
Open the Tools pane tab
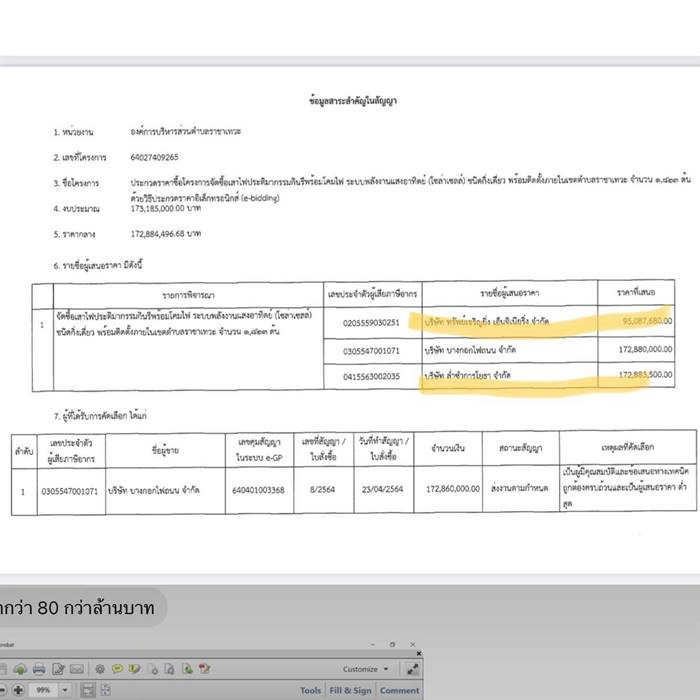click(x=310, y=690)
